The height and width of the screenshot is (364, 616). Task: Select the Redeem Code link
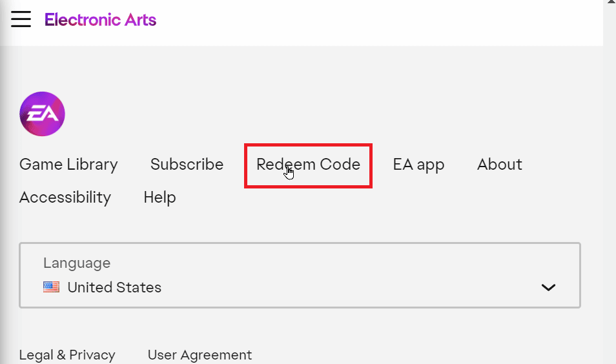point(308,165)
